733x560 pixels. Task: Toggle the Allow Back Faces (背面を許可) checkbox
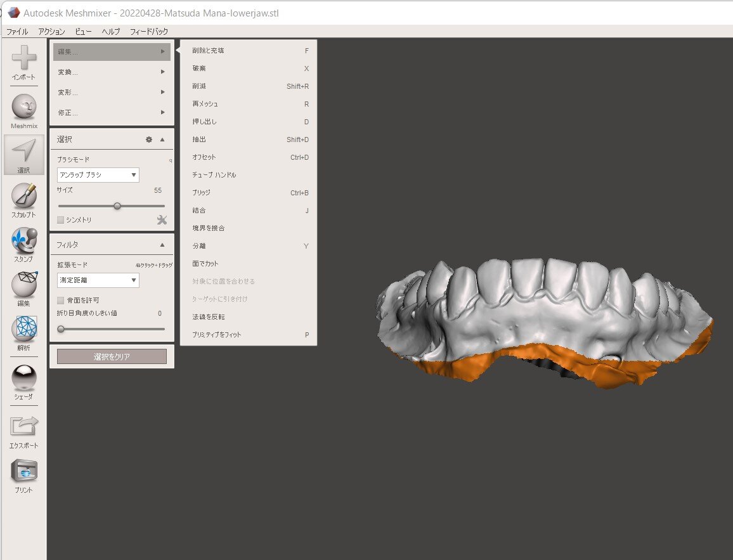(61, 300)
